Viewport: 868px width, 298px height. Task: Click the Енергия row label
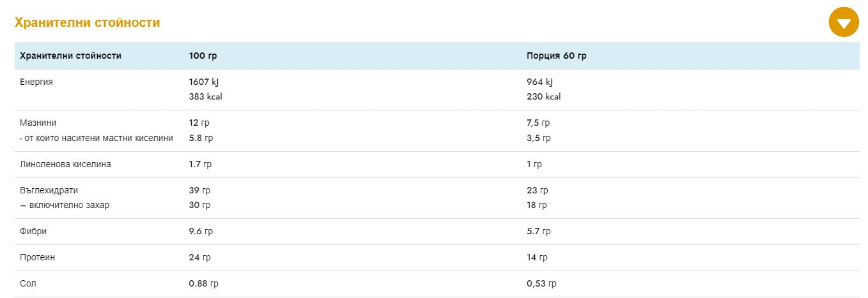[x=36, y=82]
